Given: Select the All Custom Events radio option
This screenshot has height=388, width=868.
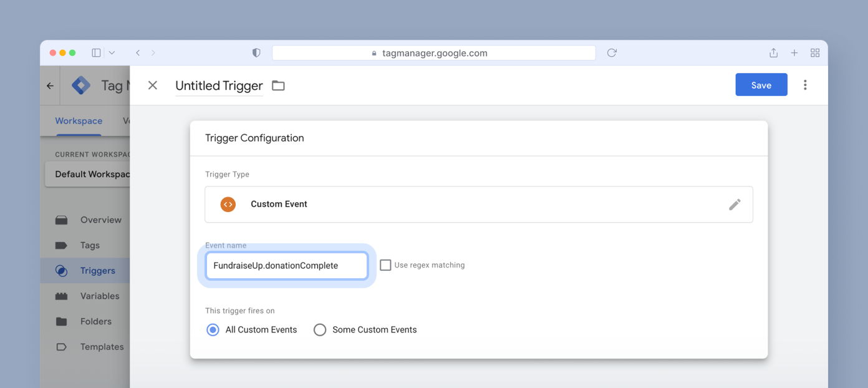Looking at the screenshot, I should coord(212,329).
